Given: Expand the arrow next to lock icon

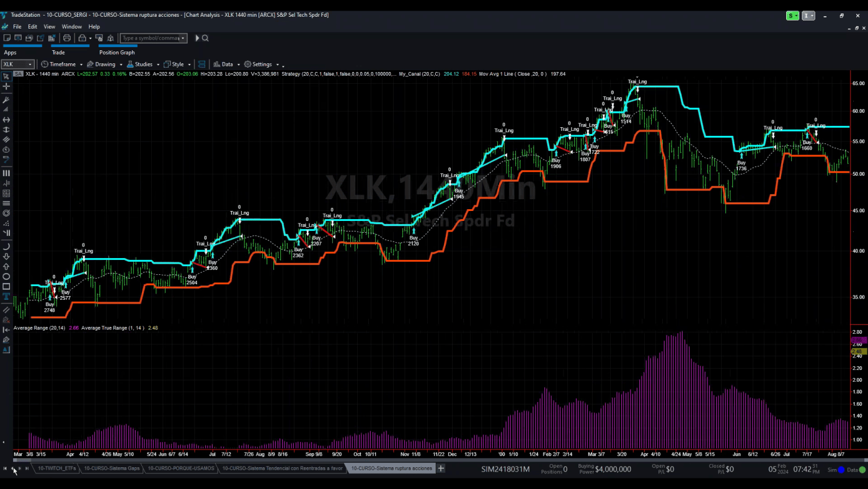Looking at the screenshot, I should [x=91, y=38].
